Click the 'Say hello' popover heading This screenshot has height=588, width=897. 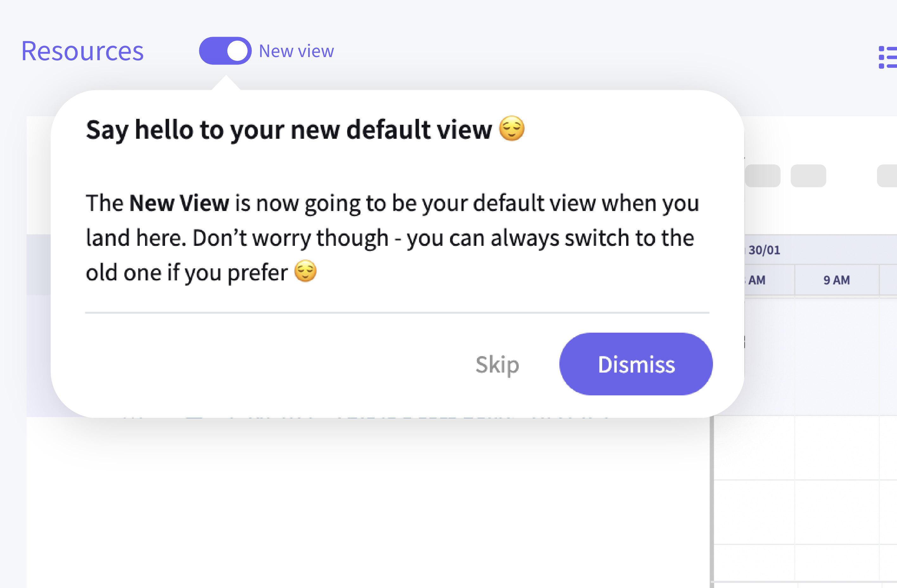(x=289, y=130)
